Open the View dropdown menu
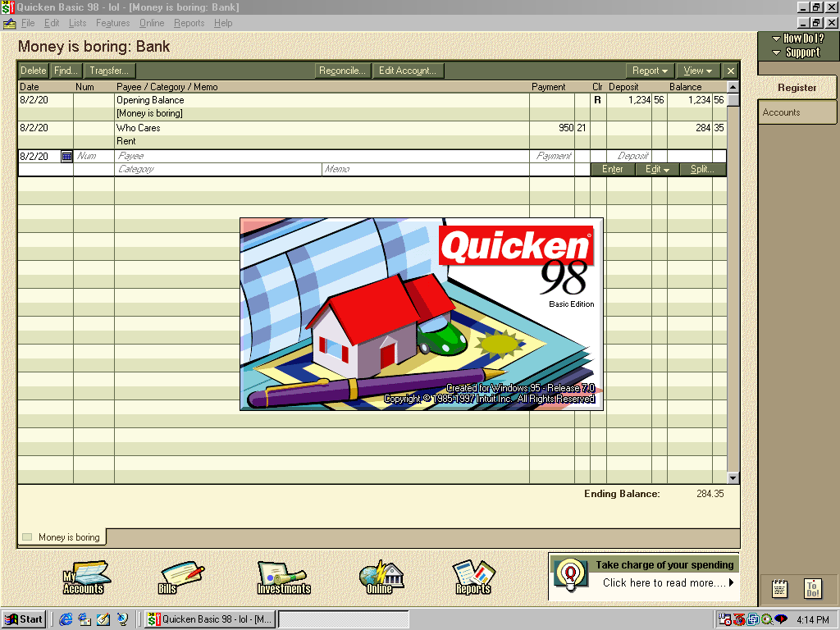Screen dimensions: 840x630 click(697, 71)
